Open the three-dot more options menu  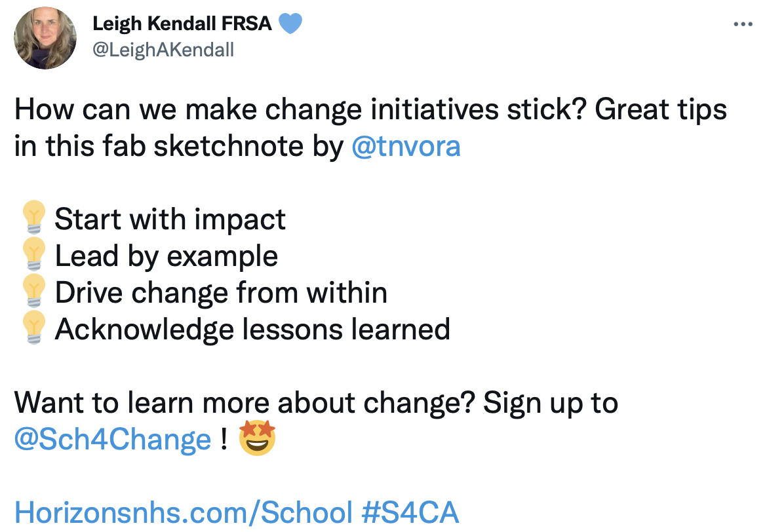pyautogui.click(x=743, y=24)
